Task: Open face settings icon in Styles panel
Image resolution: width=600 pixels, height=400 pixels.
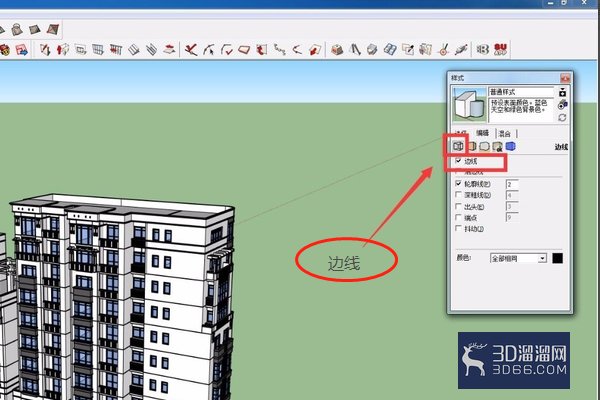Action: pyautogui.click(x=472, y=146)
